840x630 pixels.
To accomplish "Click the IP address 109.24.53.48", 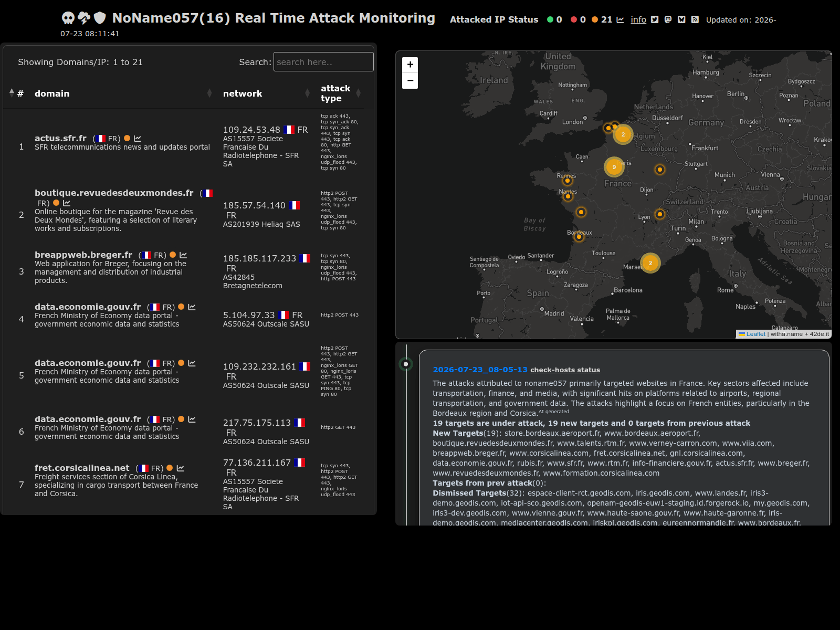I will 251,130.
